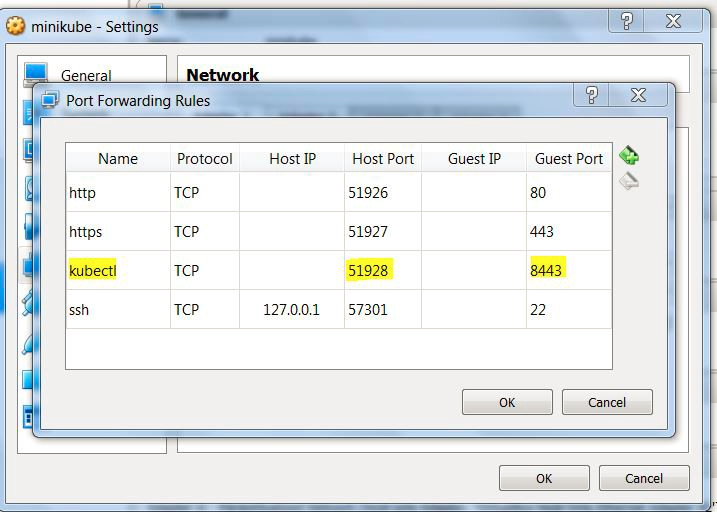Open Protocol dropdown cell for ssh rule
717x512 pixels.
point(205,309)
